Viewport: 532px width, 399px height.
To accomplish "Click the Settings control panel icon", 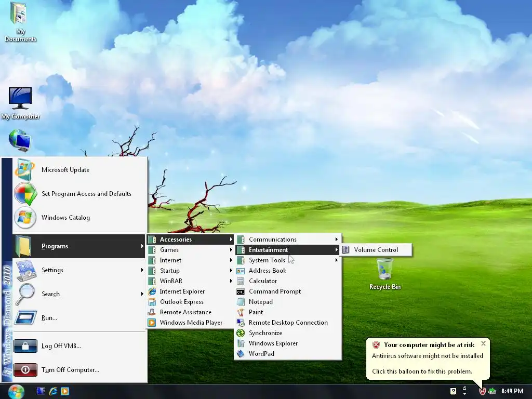I will click(26, 270).
